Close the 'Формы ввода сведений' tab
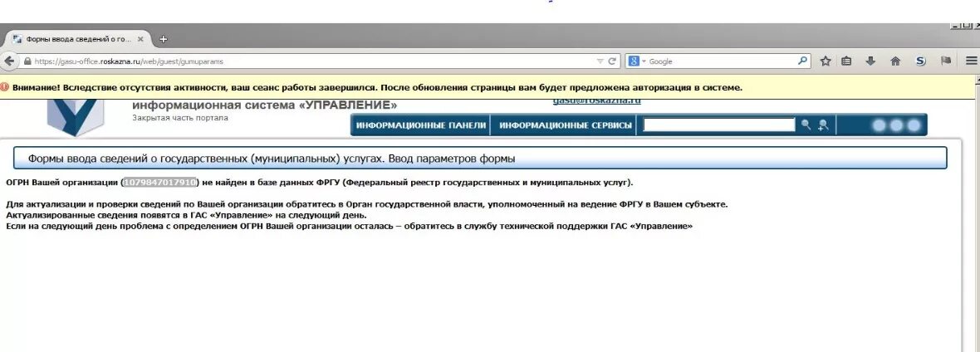This screenshot has width=980, height=352. (140, 39)
